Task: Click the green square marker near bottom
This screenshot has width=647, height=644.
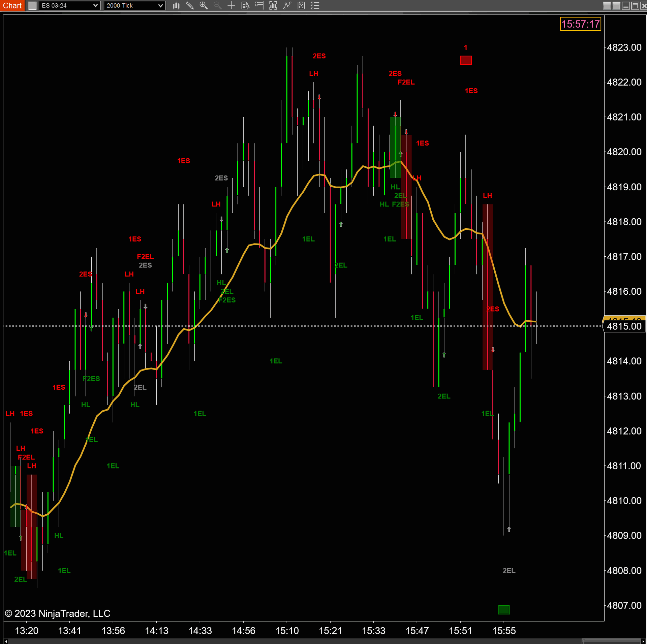Action: (x=504, y=610)
